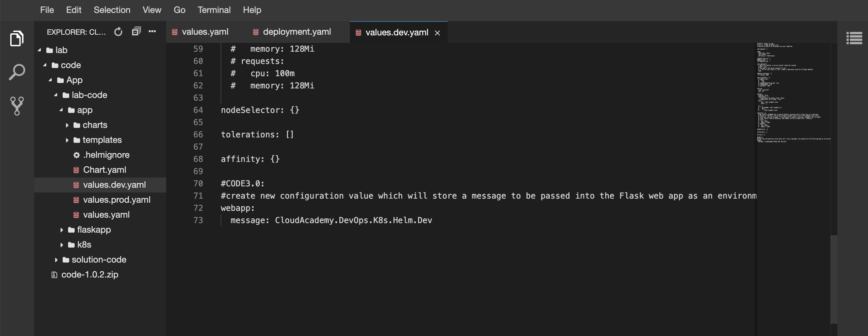The height and width of the screenshot is (336, 868).
Task: Open the File menu
Action: pyautogui.click(x=47, y=10)
